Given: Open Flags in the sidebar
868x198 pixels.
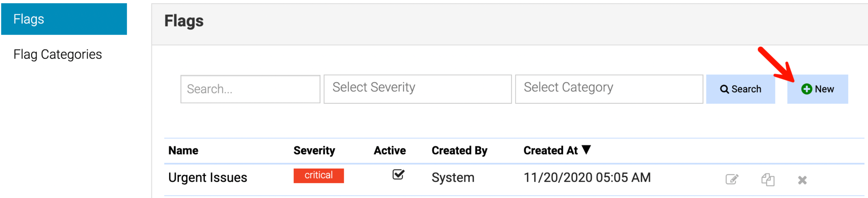Looking at the screenshot, I should tap(64, 19).
